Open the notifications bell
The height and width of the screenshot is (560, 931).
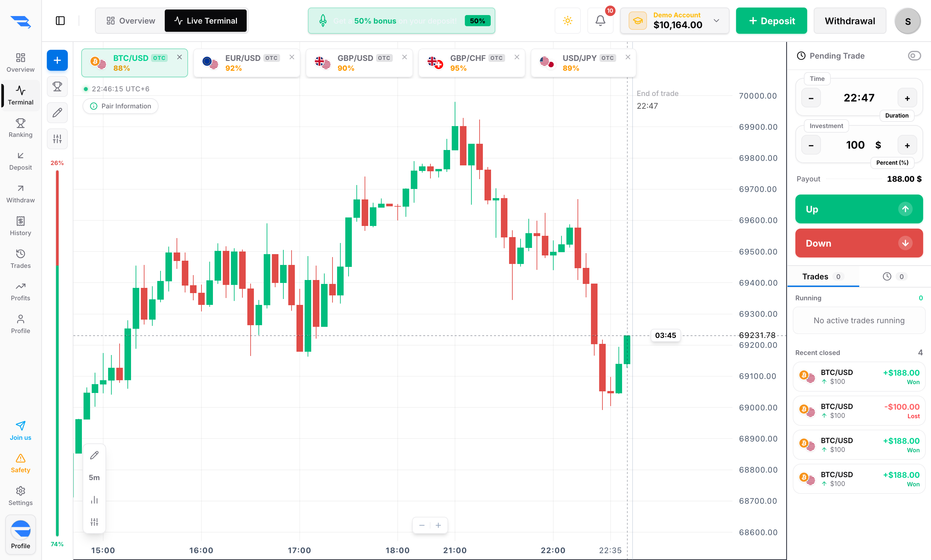point(600,21)
